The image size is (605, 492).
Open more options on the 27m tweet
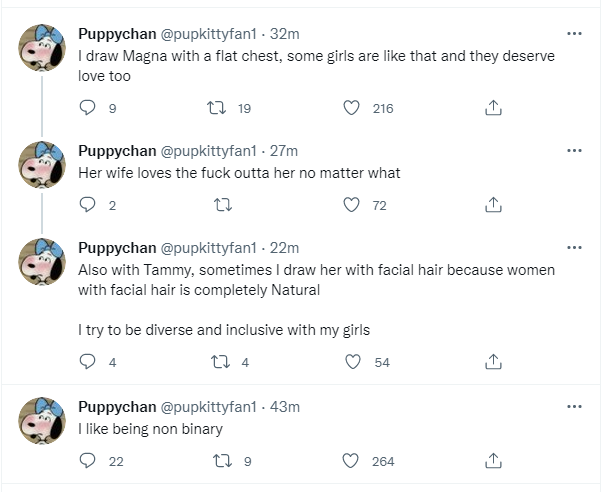click(x=574, y=150)
